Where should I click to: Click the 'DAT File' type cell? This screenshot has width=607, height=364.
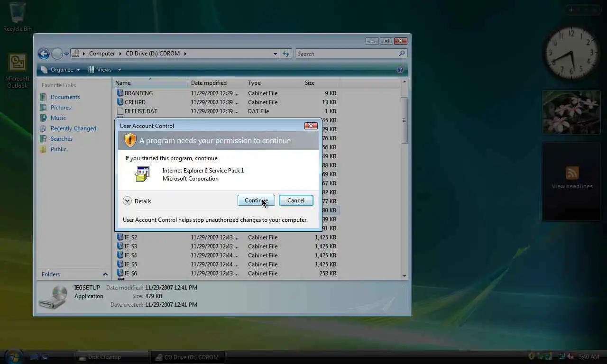(258, 111)
